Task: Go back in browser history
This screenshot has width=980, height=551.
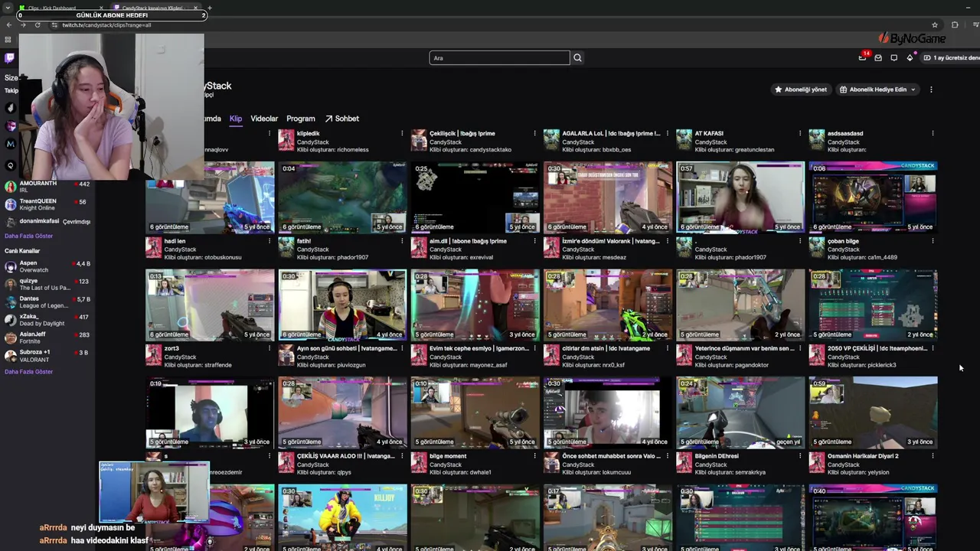Action: [x=9, y=24]
